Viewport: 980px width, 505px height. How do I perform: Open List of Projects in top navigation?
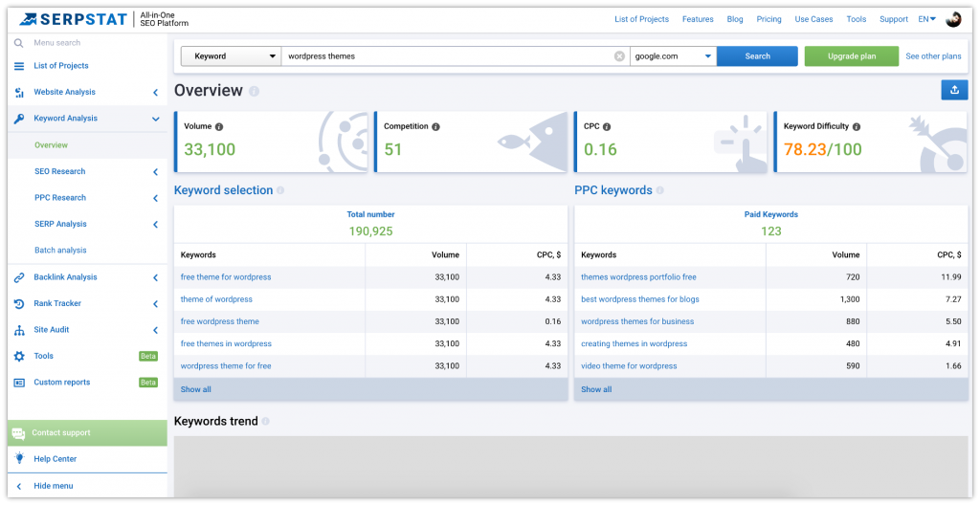pyautogui.click(x=641, y=19)
